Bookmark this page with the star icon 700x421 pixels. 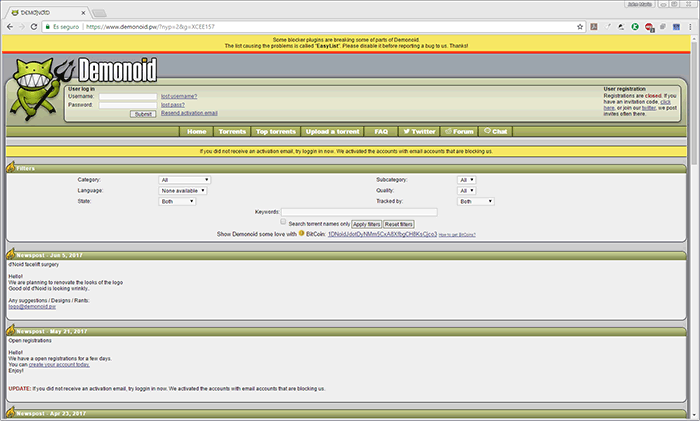[x=580, y=27]
